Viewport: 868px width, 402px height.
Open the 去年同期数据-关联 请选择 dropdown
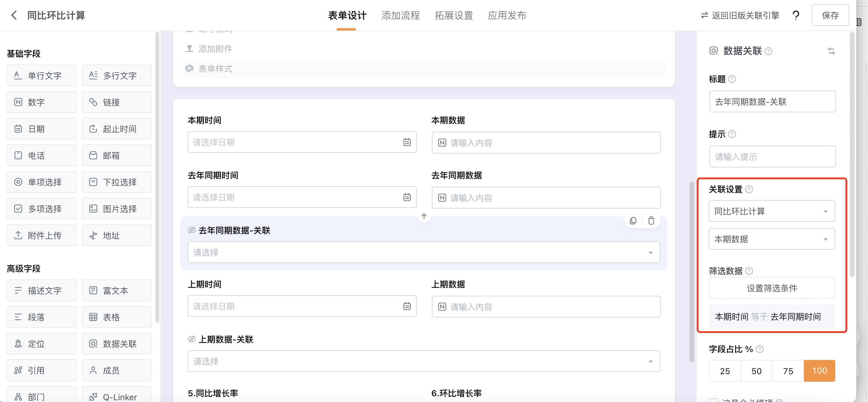[x=424, y=252]
